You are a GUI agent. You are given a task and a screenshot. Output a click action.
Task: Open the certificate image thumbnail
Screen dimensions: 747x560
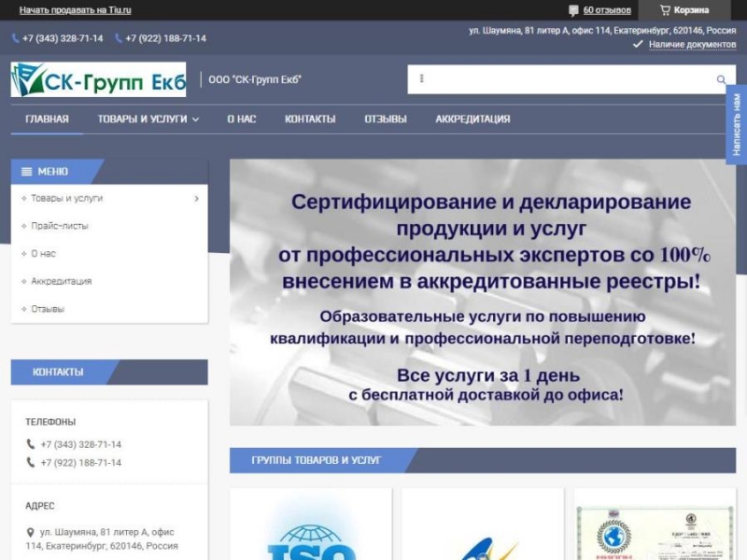tap(655, 527)
